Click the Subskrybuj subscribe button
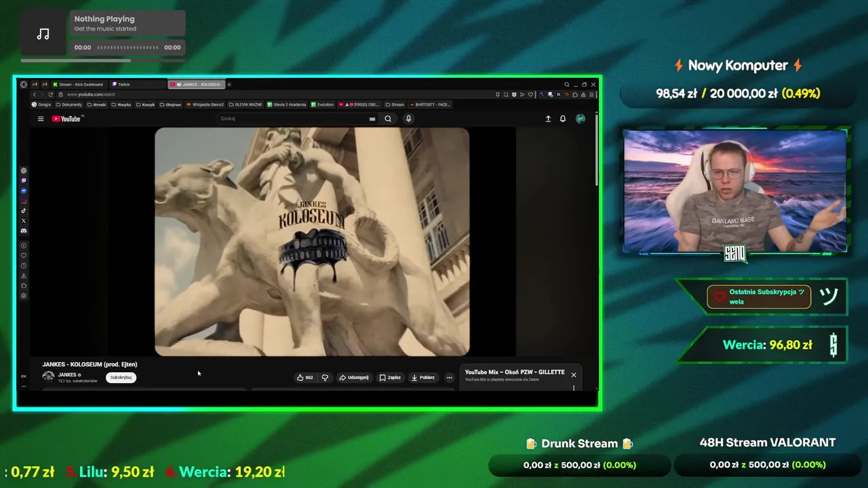 (121, 378)
